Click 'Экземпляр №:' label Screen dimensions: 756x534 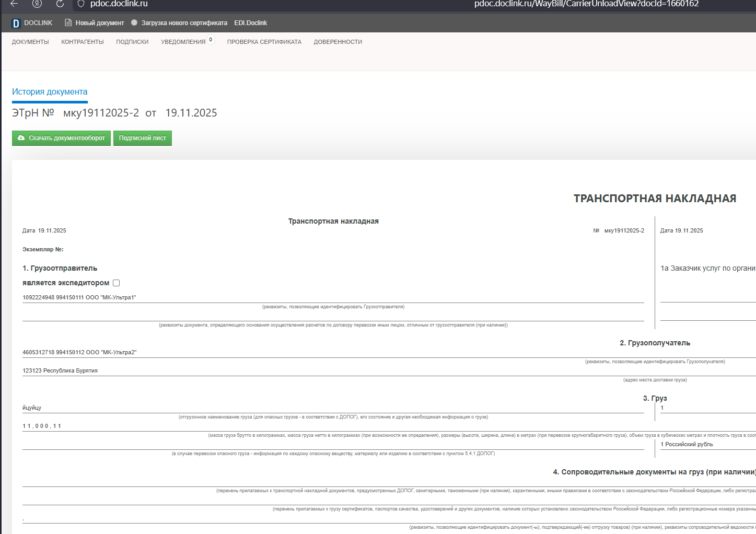click(43, 250)
